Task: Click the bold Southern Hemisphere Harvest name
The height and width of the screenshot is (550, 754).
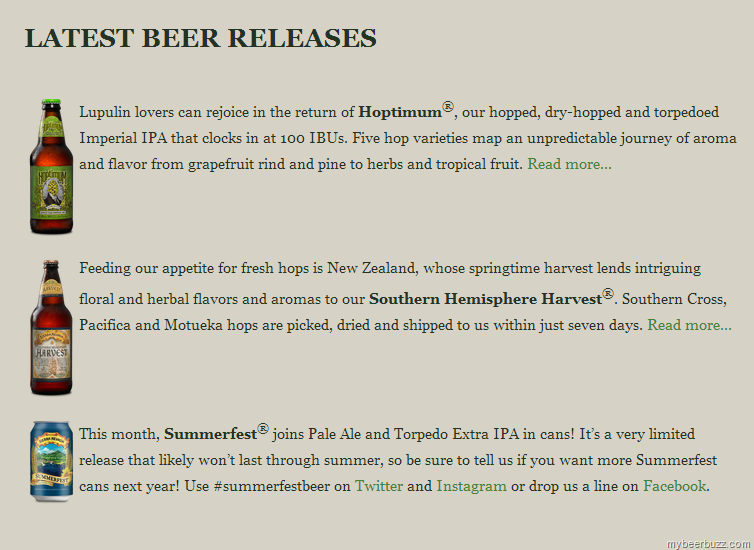Action: tap(485, 299)
